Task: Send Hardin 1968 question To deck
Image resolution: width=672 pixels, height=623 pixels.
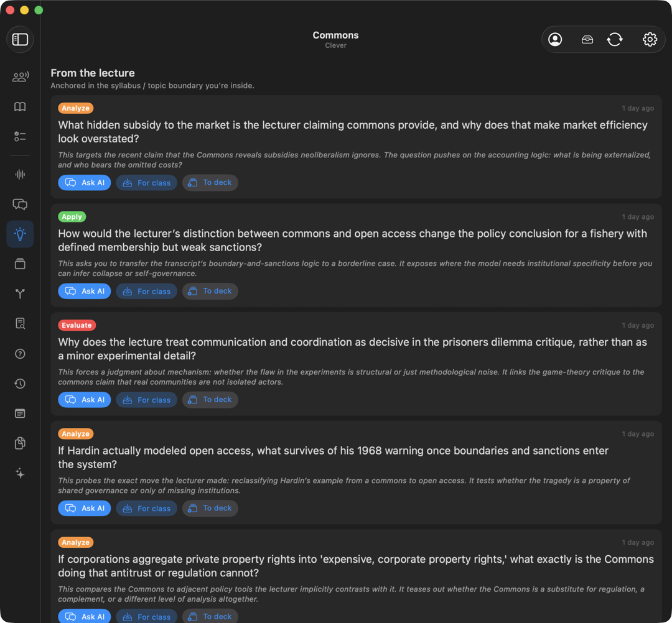Action: [210, 508]
